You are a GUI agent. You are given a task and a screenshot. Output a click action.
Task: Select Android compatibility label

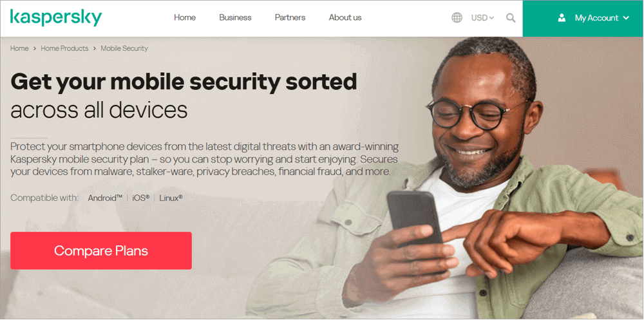[105, 198]
